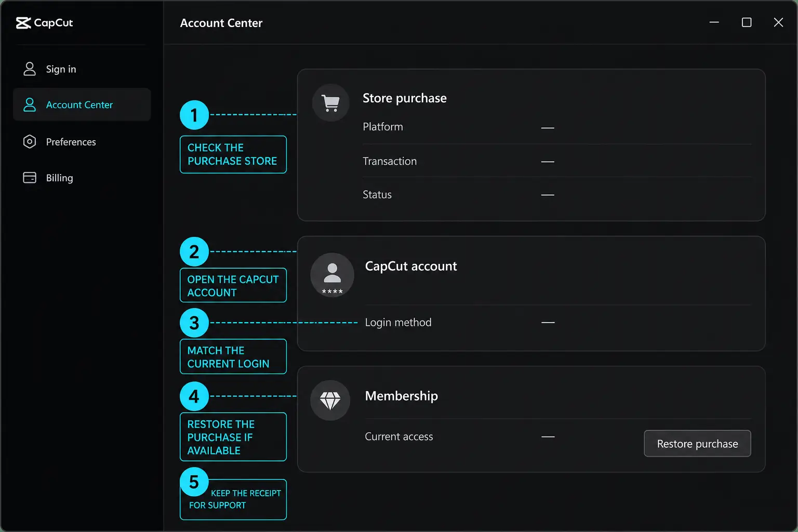Click the CapCut account heading
The image size is (798, 532).
411,266
